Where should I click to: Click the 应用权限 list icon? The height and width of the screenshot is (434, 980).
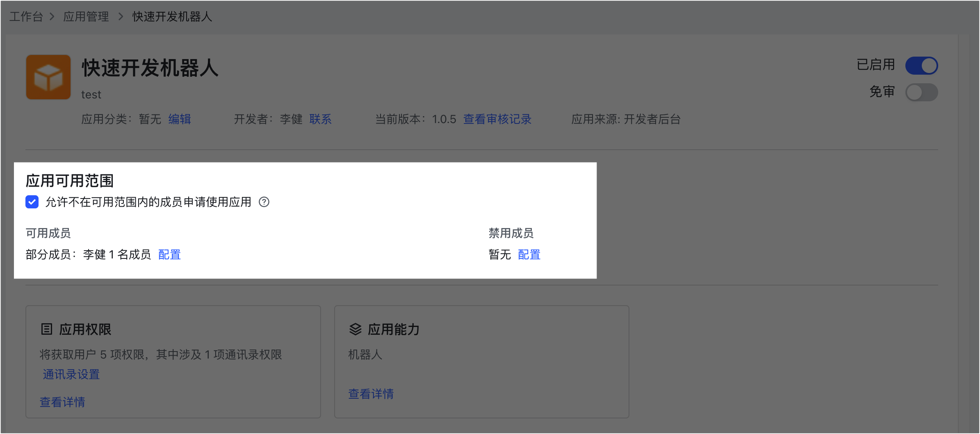47,329
